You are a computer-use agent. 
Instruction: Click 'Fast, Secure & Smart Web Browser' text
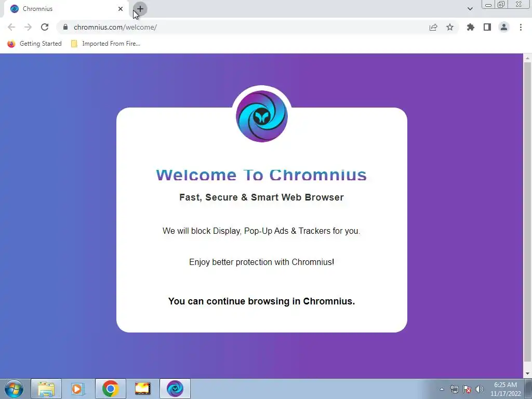pyautogui.click(x=261, y=197)
